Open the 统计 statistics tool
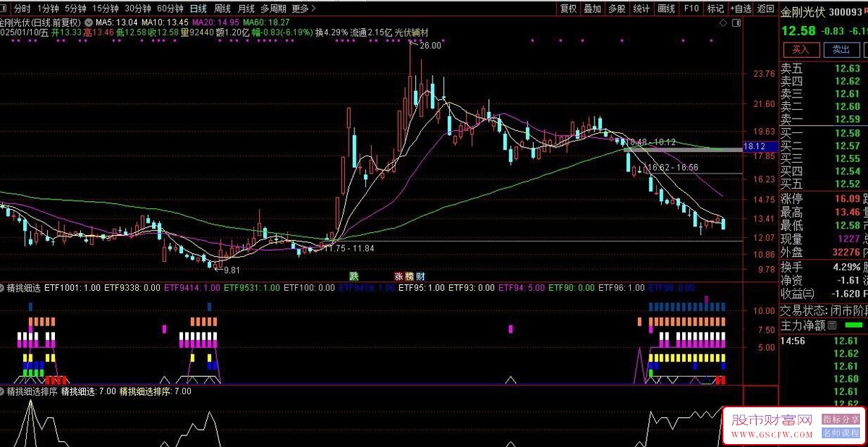The image size is (868, 447). [x=641, y=9]
